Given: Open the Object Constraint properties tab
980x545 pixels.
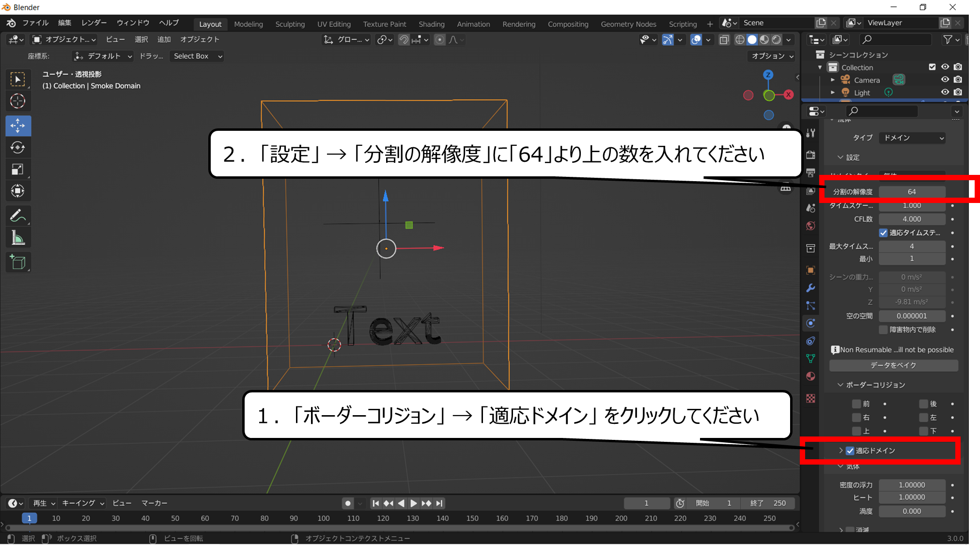Looking at the screenshot, I should [810, 341].
